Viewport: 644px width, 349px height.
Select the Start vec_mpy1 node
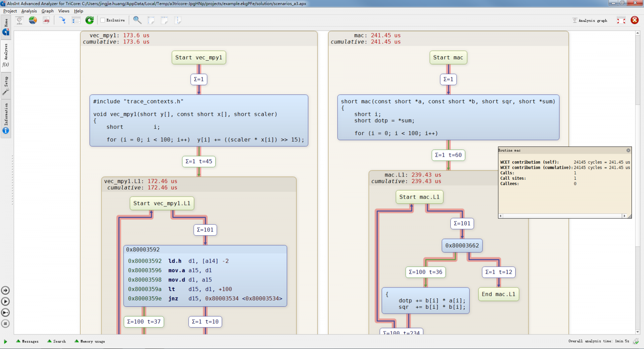(199, 57)
